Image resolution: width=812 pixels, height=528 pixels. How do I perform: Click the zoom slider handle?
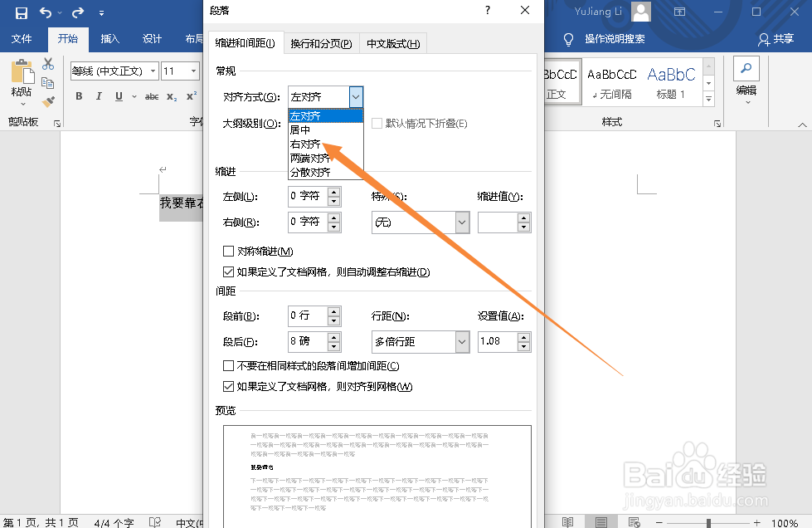(x=708, y=522)
